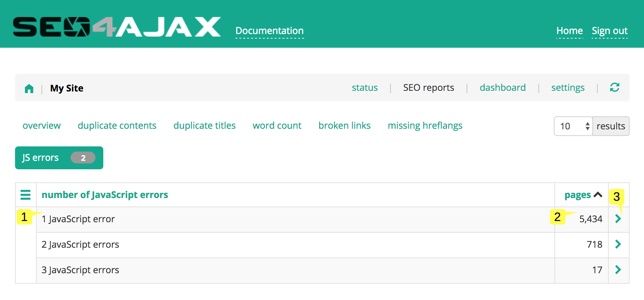644x300 pixels.
Task: Switch to the broken links tab
Action: point(344,125)
